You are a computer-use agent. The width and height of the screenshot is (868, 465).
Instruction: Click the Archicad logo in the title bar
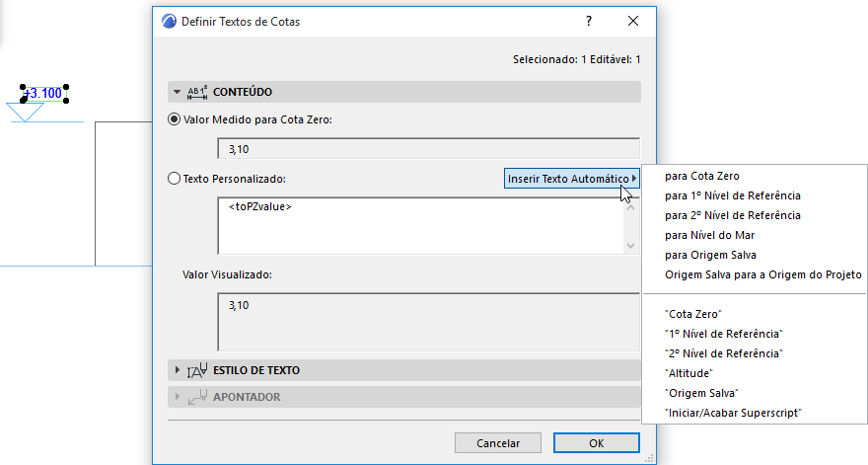click(x=169, y=21)
